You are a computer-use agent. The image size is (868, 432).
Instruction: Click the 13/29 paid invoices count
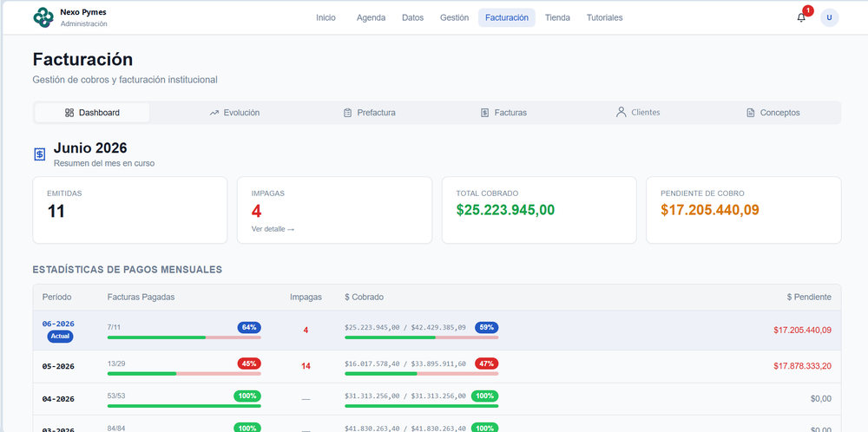pos(116,364)
